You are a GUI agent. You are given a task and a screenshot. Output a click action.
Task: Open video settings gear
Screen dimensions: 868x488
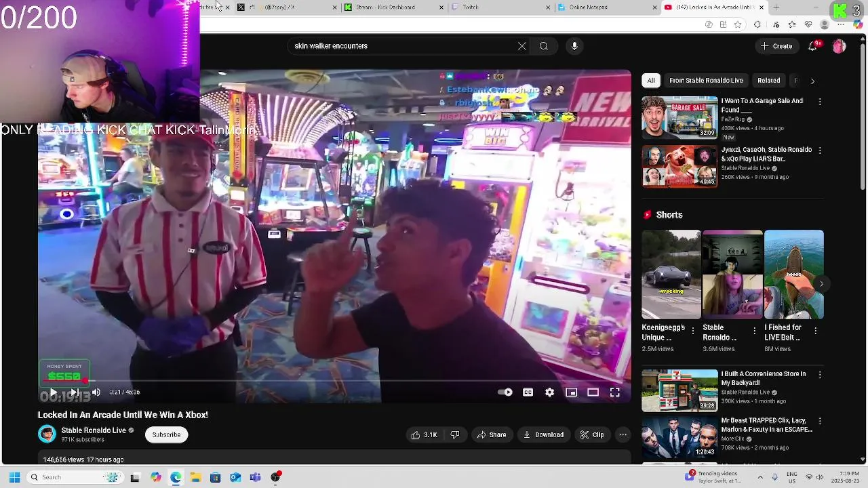(549, 392)
